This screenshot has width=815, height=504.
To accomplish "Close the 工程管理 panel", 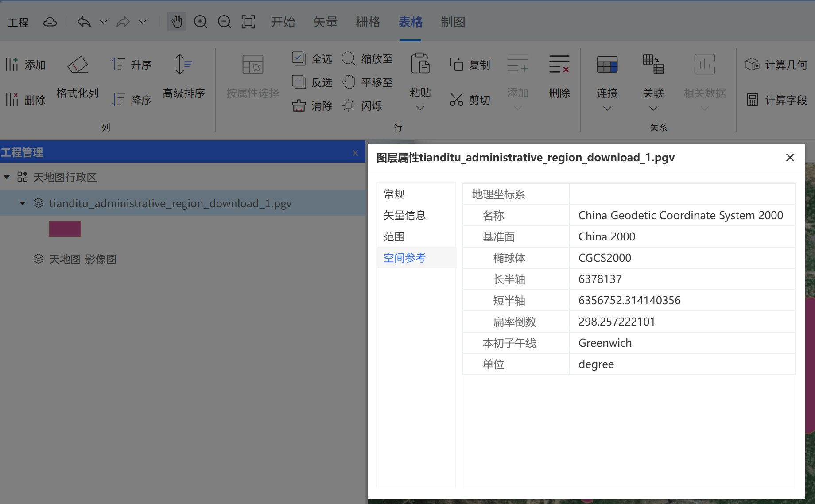I will pyautogui.click(x=355, y=153).
